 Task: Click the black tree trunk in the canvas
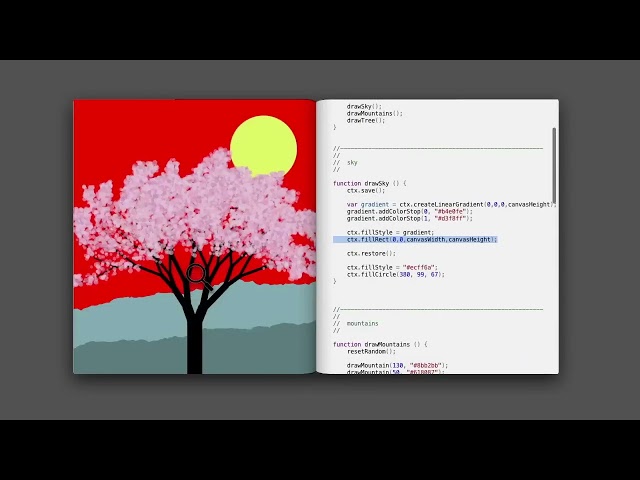click(x=194, y=345)
